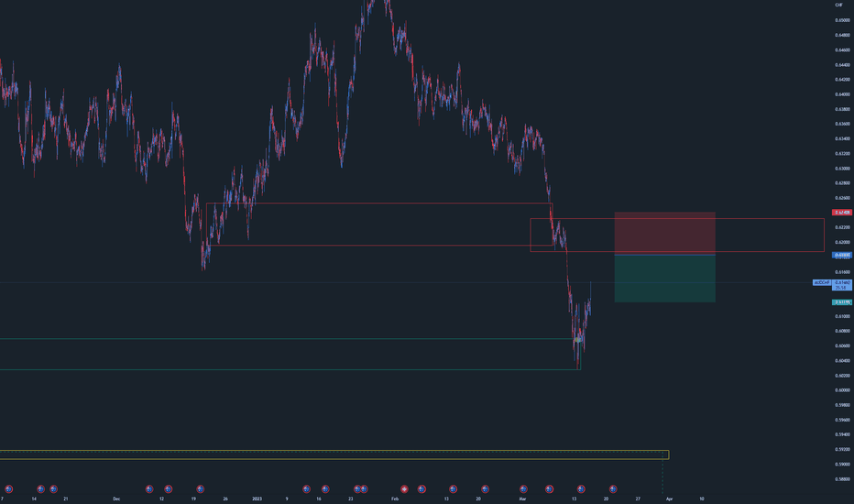This screenshot has width=854, height=504.
Task: Select the AUDCHF symbol label on the price line
Action: point(821,283)
